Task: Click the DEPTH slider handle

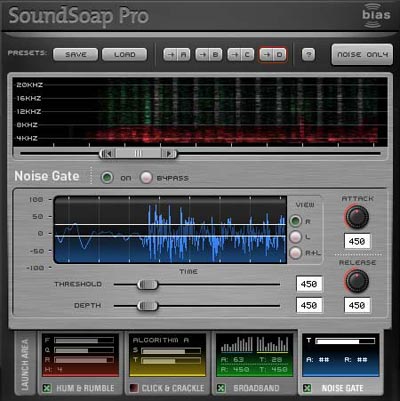Action: (x=147, y=306)
